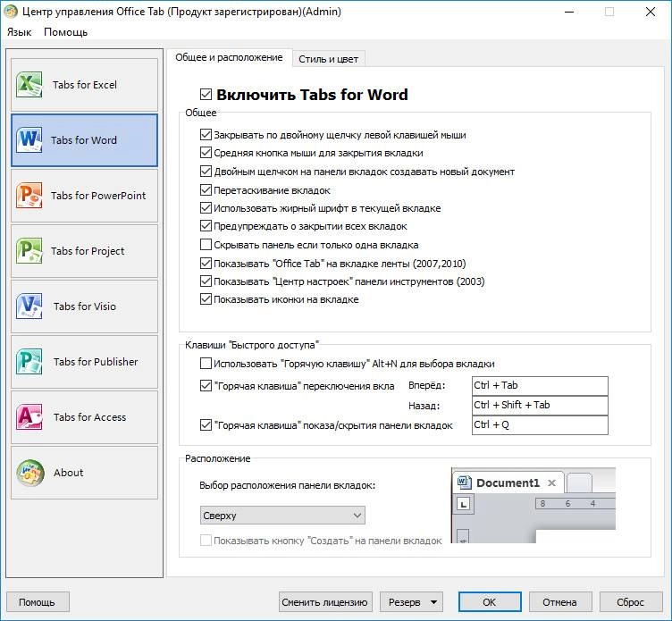Image resolution: width=672 pixels, height=621 pixels.
Task: Click the Access icon in sidebar
Action: point(29,416)
